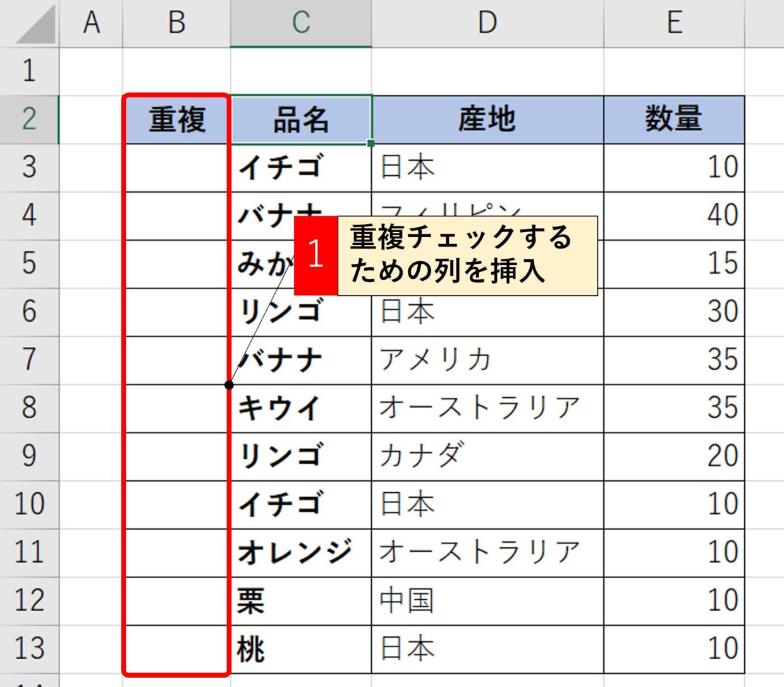This screenshot has height=687, width=784.
Task: Select the オレンジ cell
Action: (x=301, y=552)
